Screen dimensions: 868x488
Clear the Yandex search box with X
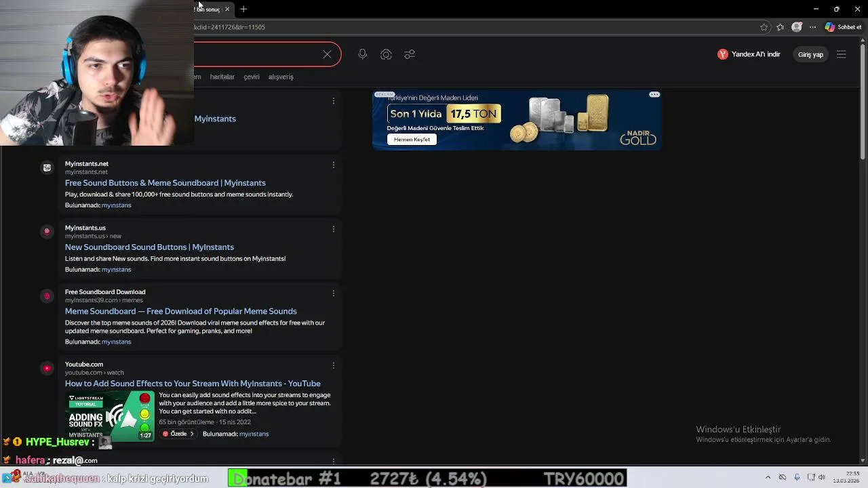tap(327, 54)
